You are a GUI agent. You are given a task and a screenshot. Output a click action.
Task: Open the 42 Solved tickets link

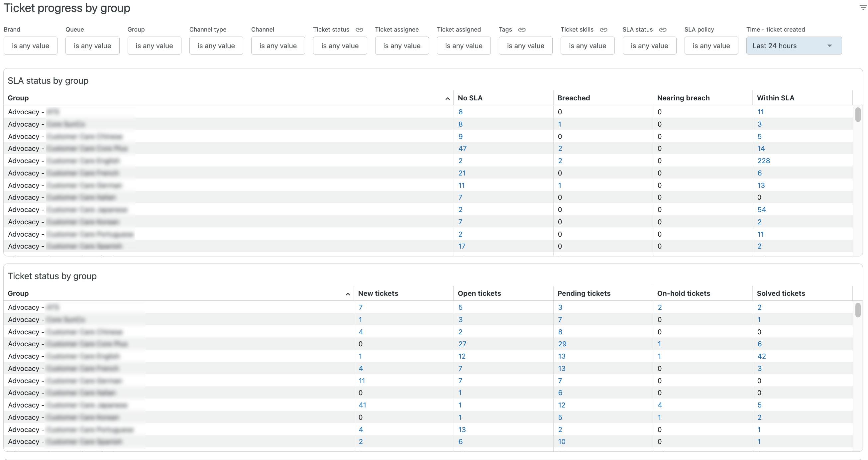pyautogui.click(x=761, y=356)
